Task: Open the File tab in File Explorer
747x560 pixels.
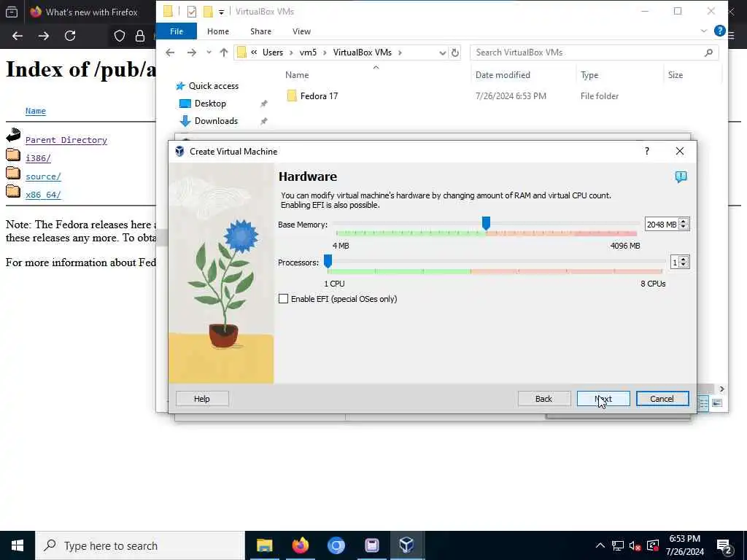Action: click(177, 31)
